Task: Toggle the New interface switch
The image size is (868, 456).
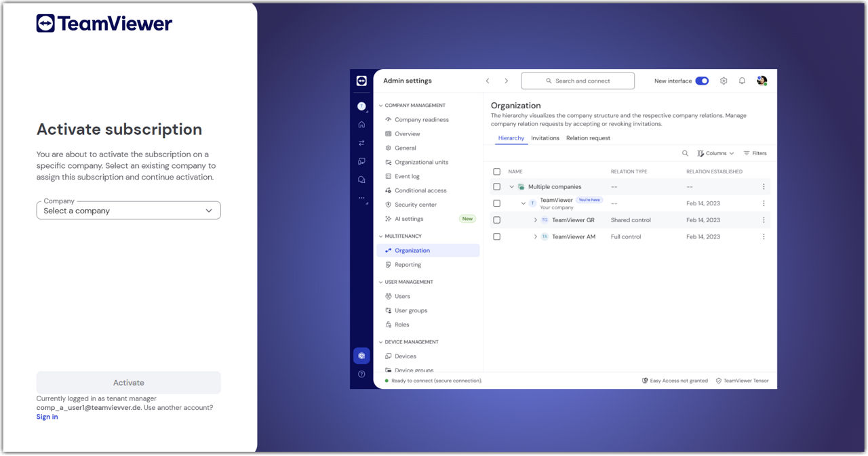Action: 702,81
